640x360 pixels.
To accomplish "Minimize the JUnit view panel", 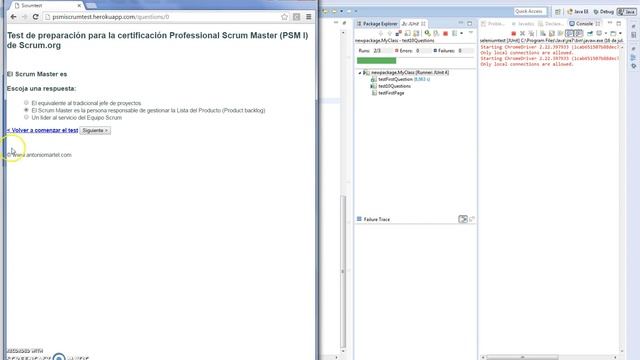I will tap(461, 23).
